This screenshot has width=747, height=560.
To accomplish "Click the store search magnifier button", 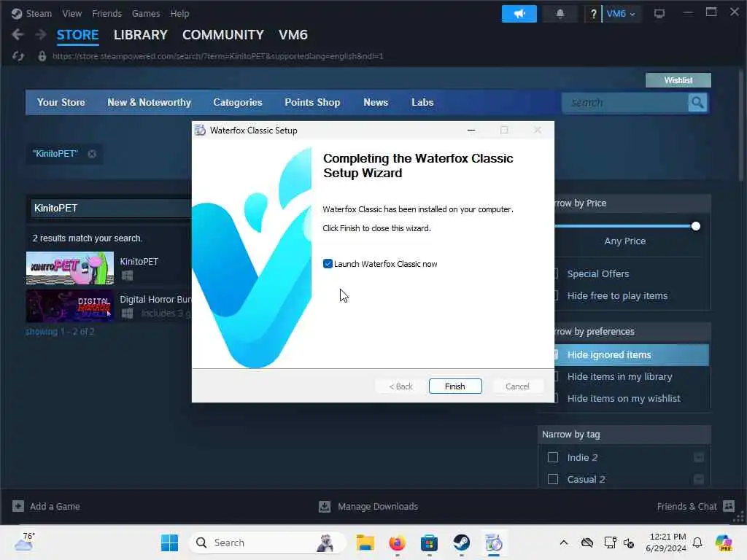I will [697, 103].
